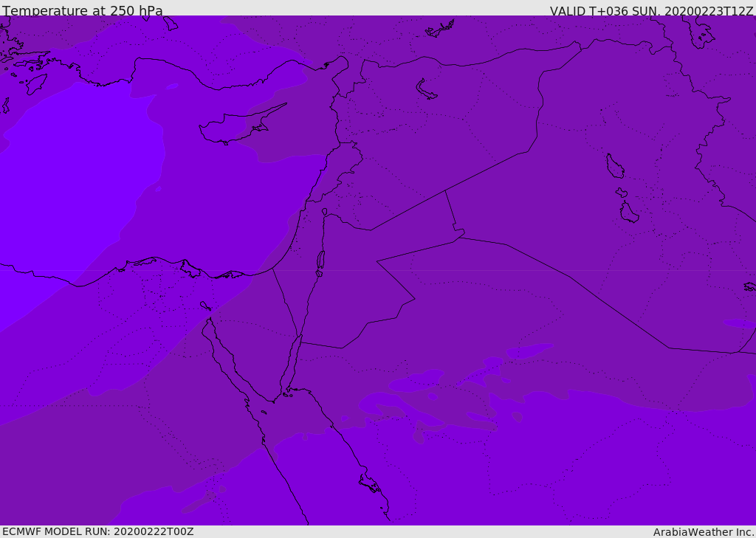
Task: Click the 'ArabiaWeather Inc' credit text
Action: (x=704, y=532)
